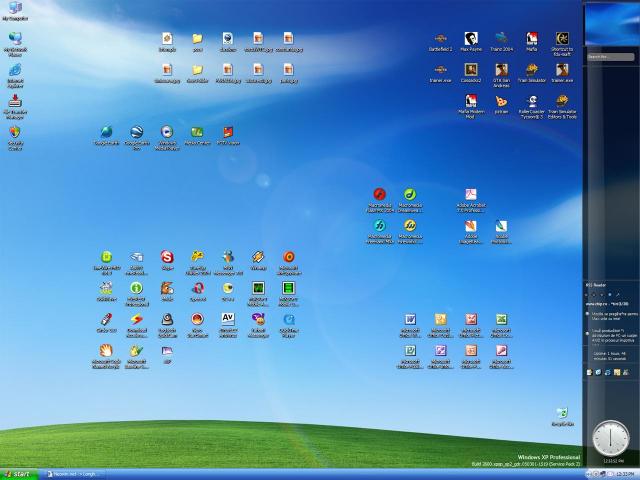Open the Security Center shield icon
640x480 pixels.
coord(15,138)
